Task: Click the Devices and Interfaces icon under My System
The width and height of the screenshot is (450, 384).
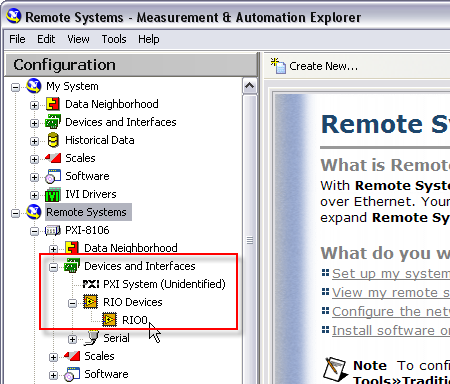Action: (x=53, y=122)
